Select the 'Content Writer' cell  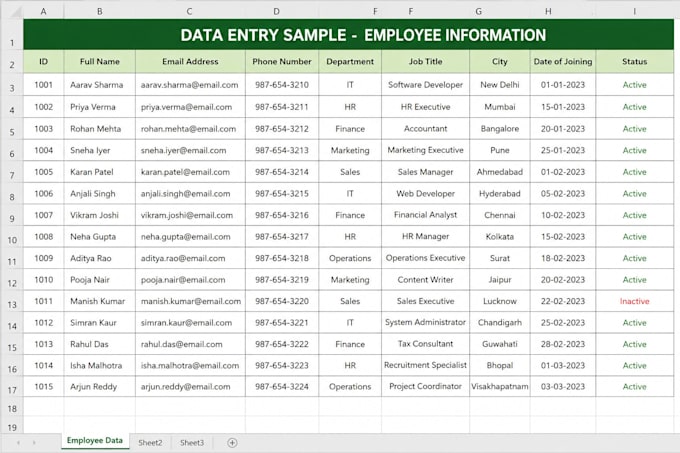pyautogui.click(x=425, y=280)
